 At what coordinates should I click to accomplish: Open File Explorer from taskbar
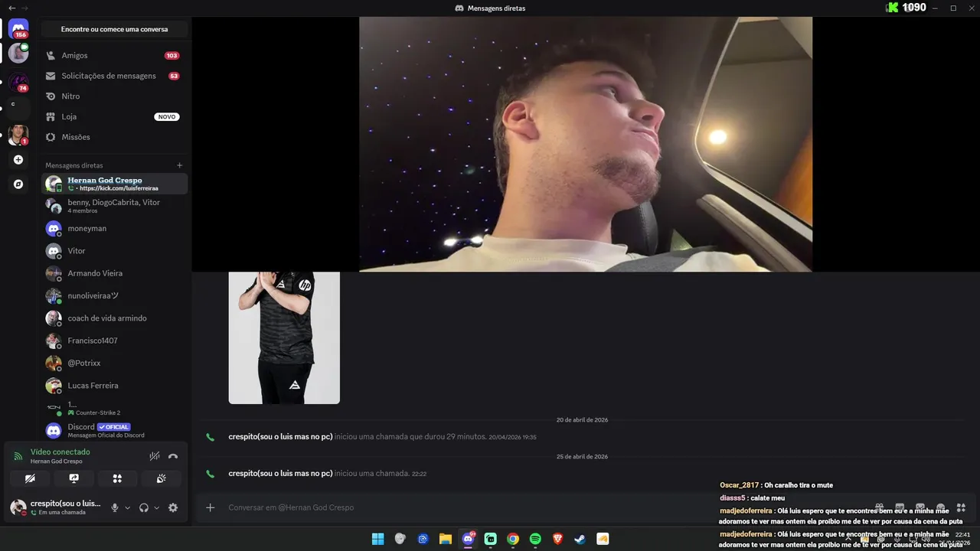click(x=445, y=539)
